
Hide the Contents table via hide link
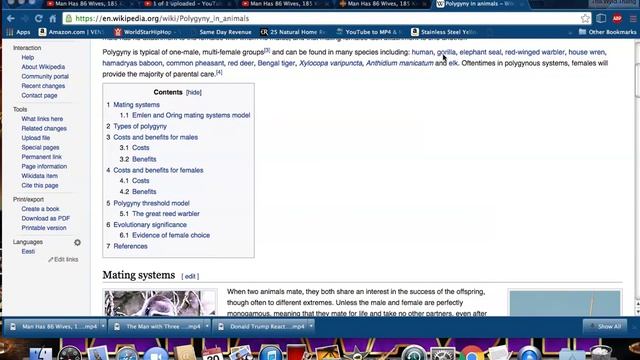pos(193,93)
